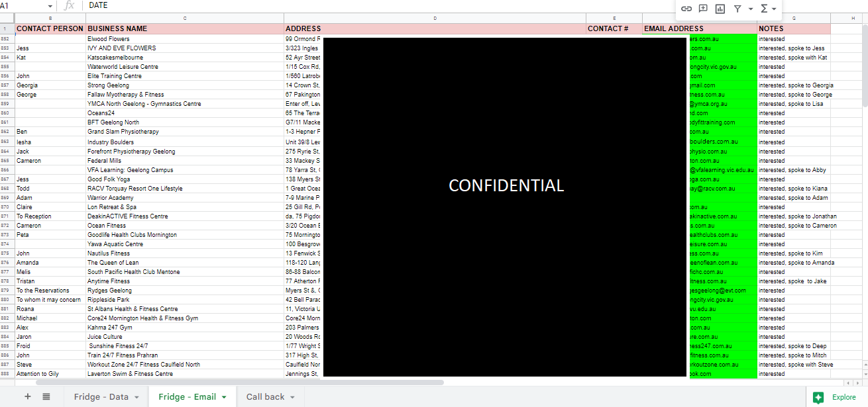Click the cell Oceans24
868x407 pixels.
coord(185,113)
